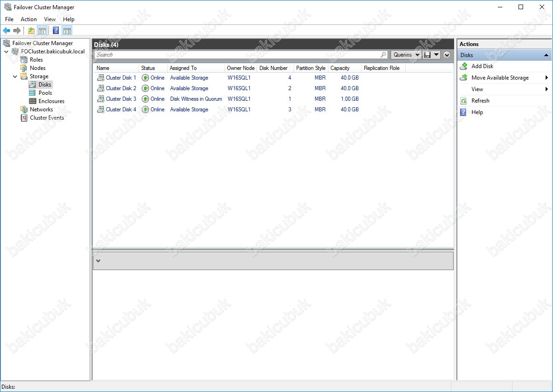Open the Move Available Storage submenu arrow
553x392 pixels.
[547, 78]
